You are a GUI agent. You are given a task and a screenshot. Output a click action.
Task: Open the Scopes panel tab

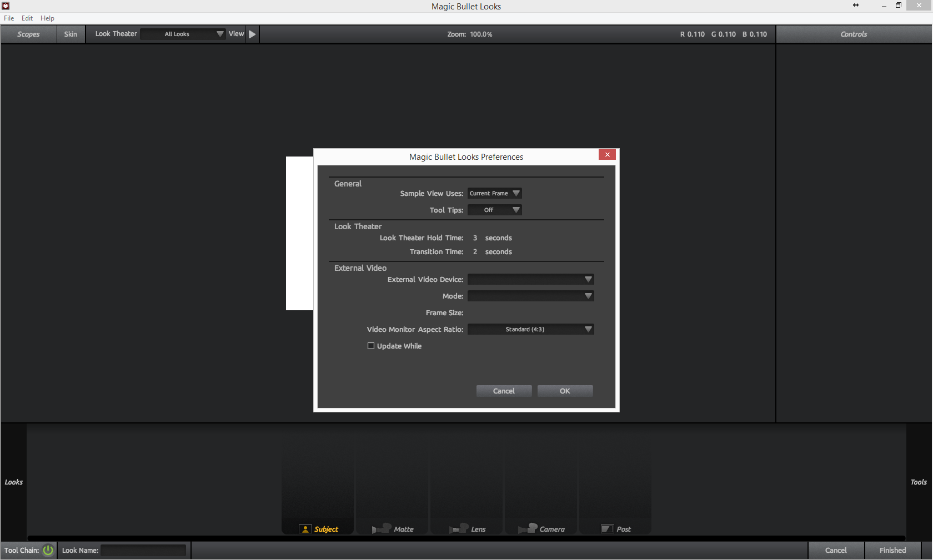[x=28, y=34]
